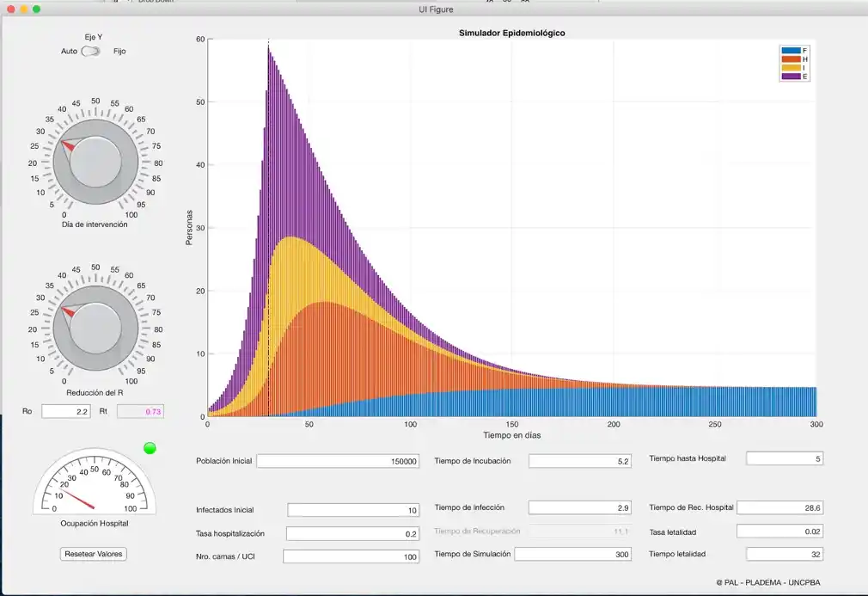Click the yellow I legend swatch
This screenshot has height=596, width=868.
click(791, 67)
